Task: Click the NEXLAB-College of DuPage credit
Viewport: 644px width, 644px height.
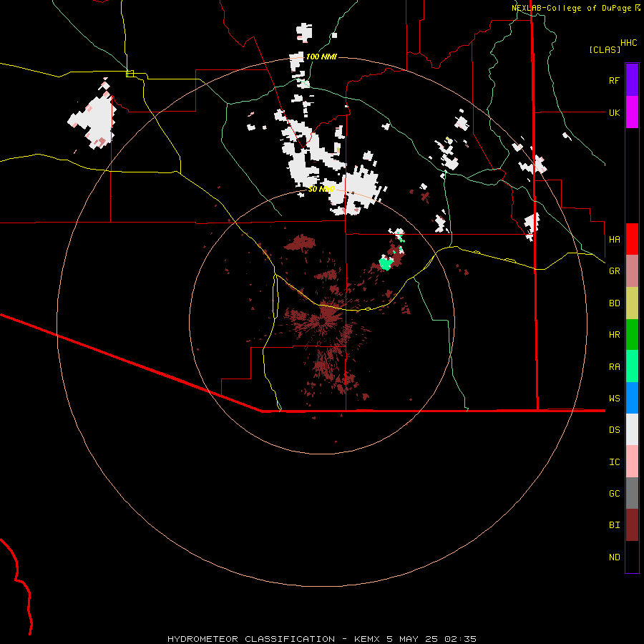Action: (572, 8)
